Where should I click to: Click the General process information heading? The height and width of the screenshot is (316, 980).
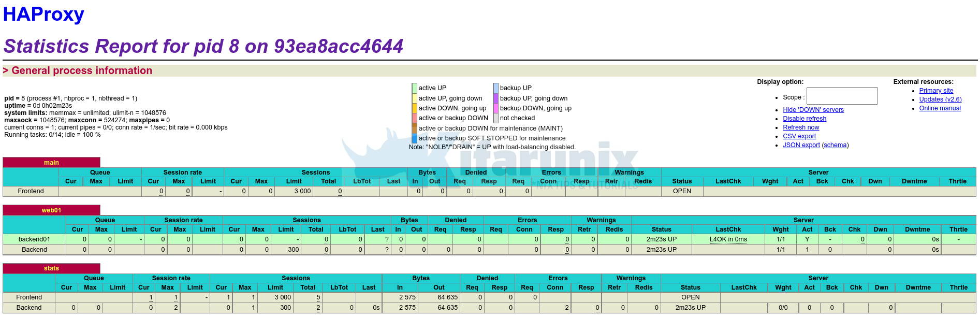click(x=82, y=70)
